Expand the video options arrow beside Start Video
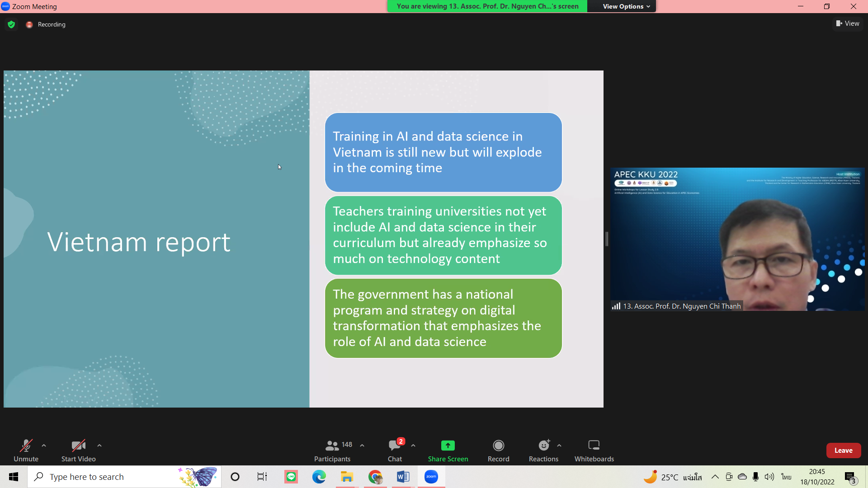The height and width of the screenshot is (488, 868). pyautogui.click(x=99, y=446)
